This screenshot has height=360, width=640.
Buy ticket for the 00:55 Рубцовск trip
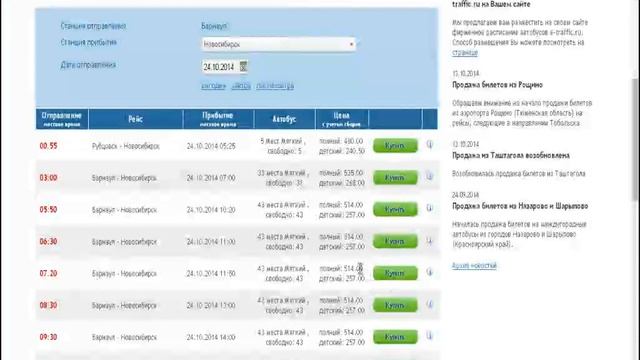tap(395, 146)
